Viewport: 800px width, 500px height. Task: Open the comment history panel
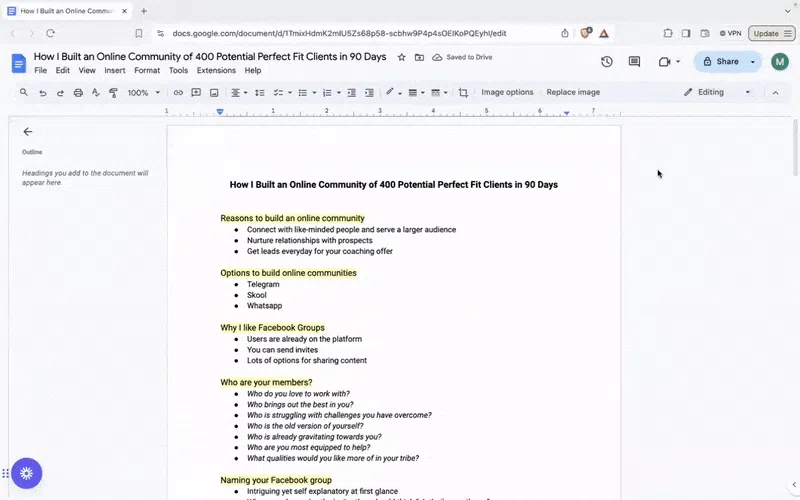(634, 62)
